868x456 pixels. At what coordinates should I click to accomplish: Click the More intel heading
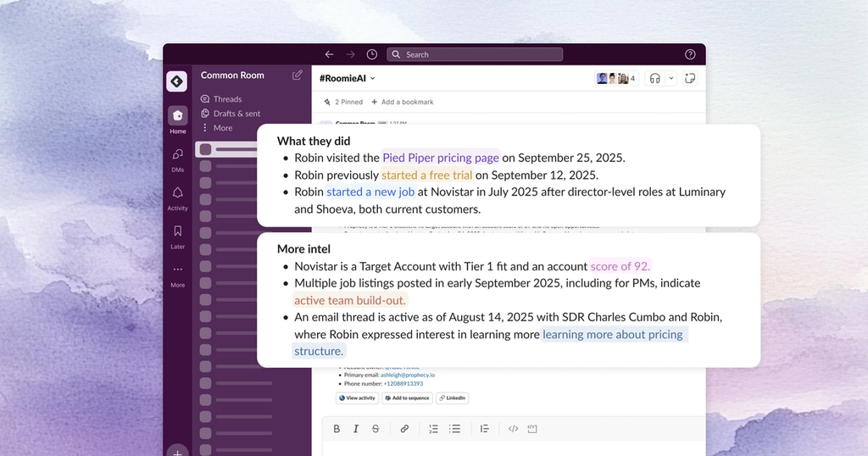pyautogui.click(x=303, y=249)
